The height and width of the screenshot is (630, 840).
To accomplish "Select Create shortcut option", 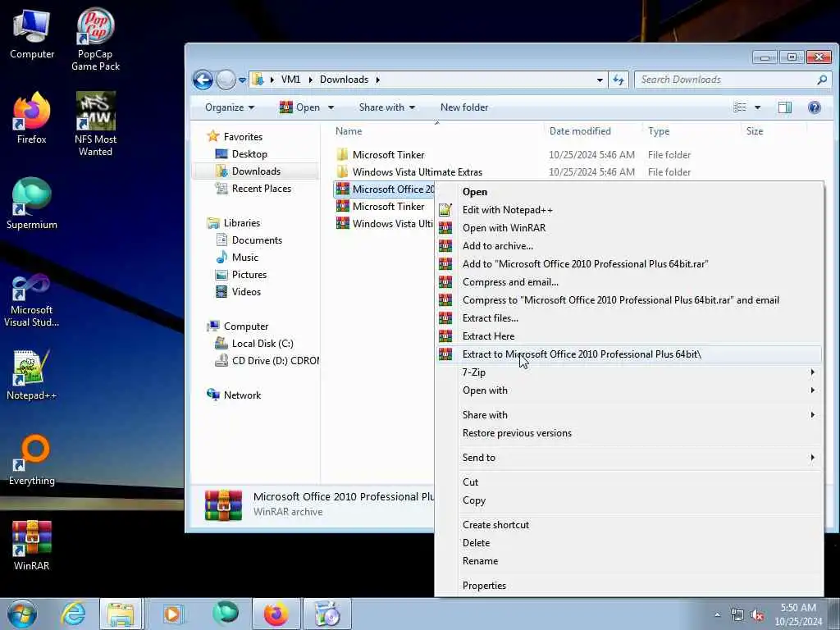I will [628, 525].
